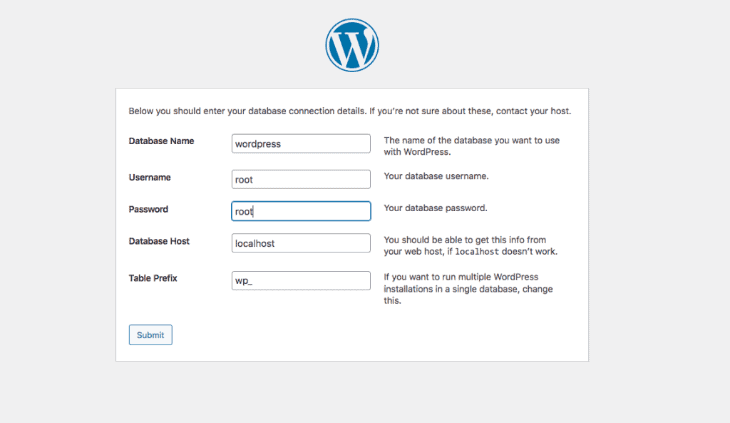Select the Password input field

(301, 211)
